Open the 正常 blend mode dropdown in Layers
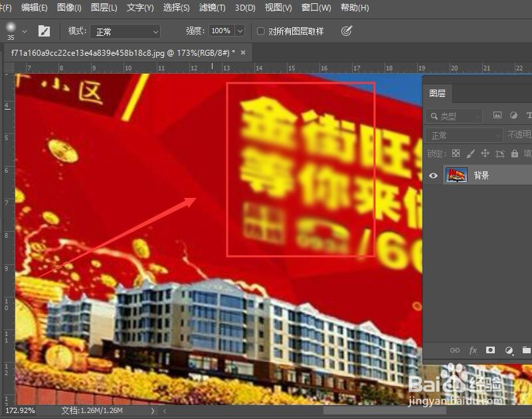 (x=464, y=135)
